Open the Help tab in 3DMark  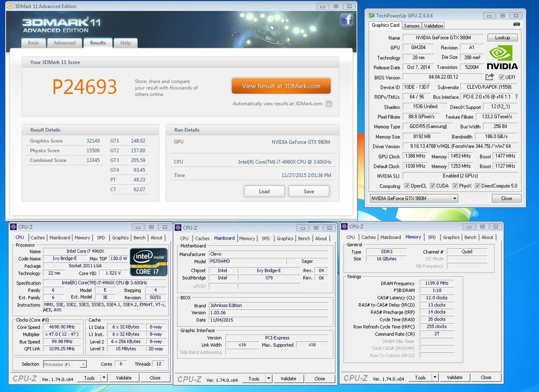pyautogui.click(x=125, y=43)
